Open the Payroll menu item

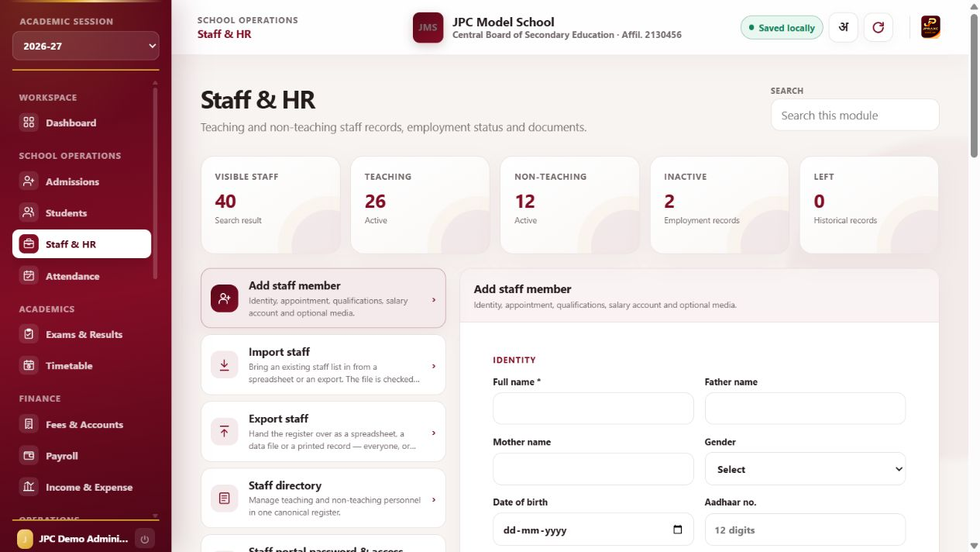[x=82, y=456]
